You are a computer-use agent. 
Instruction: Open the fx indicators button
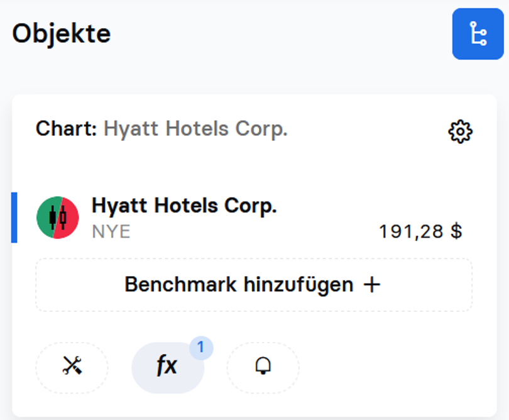point(168,367)
